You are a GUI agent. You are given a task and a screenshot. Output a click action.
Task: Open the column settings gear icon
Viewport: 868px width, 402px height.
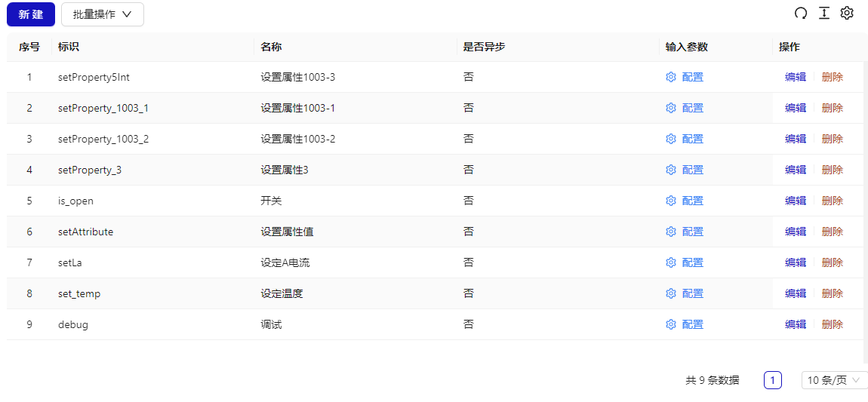tap(847, 14)
